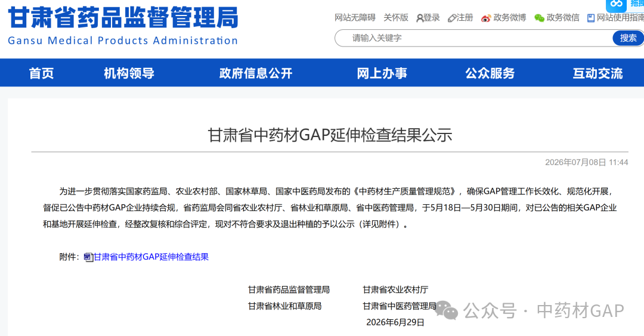644x336 pixels.
Task: Open the 政务微信 link
Action: pyautogui.click(x=563, y=18)
